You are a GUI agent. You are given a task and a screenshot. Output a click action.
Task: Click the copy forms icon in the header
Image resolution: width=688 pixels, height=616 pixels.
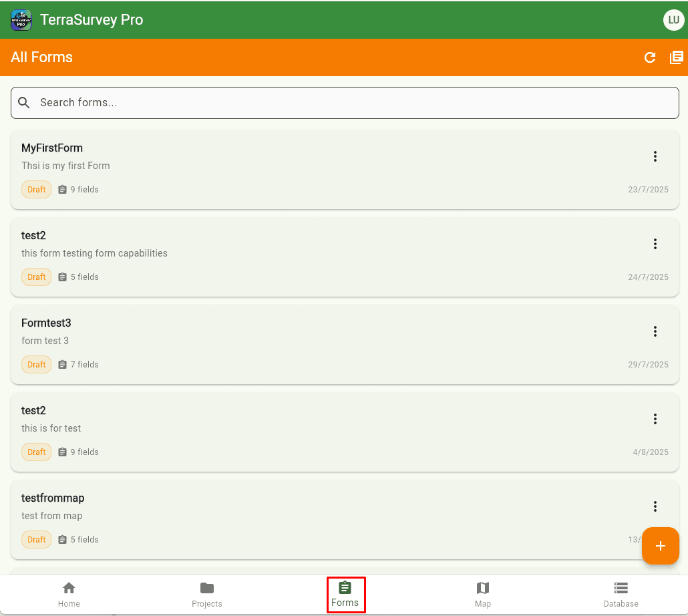click(x=677, y=57)
